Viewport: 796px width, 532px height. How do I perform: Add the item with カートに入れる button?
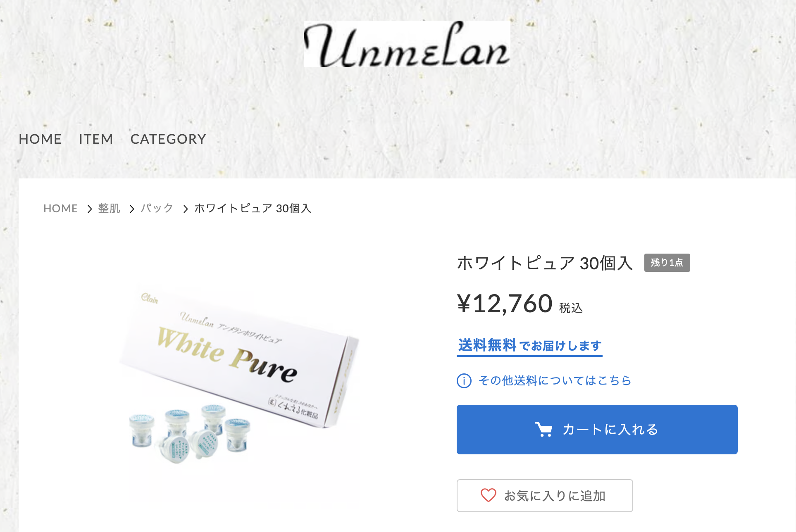click(597, 430)
